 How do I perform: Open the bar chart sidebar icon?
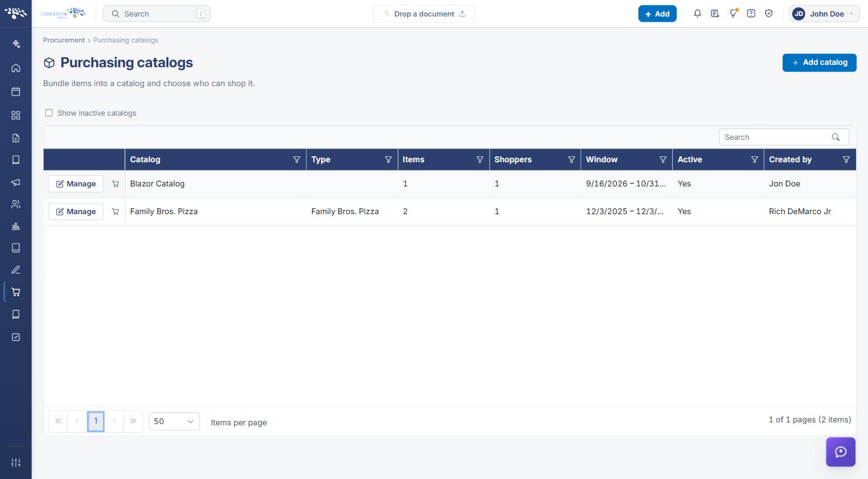coord(16,227)
